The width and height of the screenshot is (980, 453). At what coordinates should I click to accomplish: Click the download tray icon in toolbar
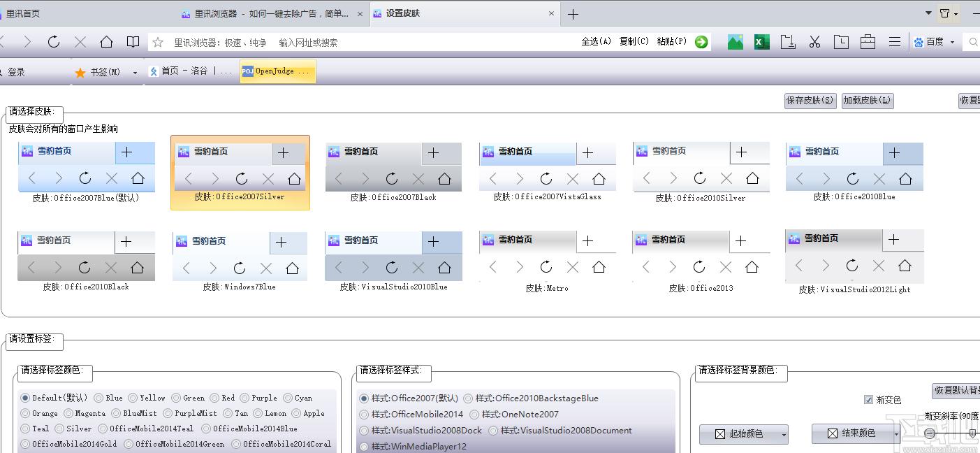click(788, 42)
